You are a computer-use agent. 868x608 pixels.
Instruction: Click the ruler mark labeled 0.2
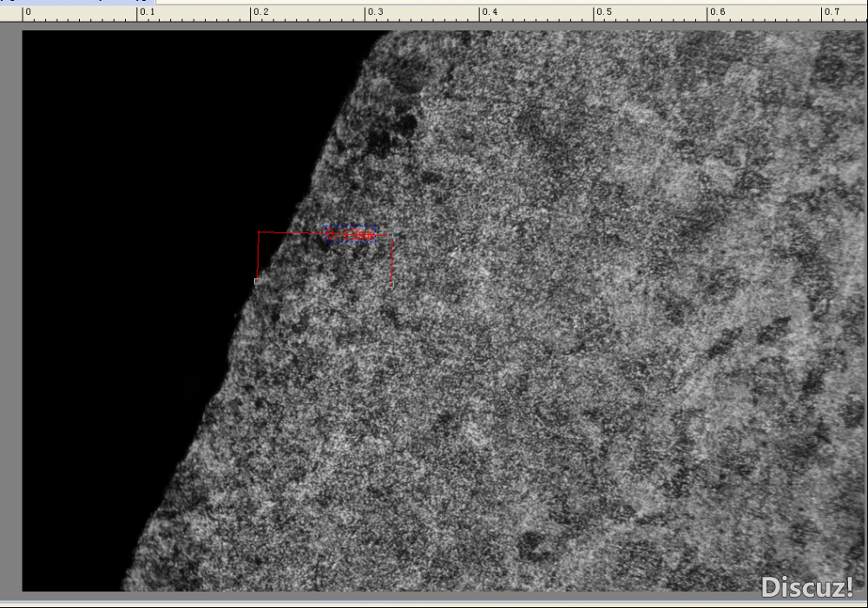[x=260, y=11]
